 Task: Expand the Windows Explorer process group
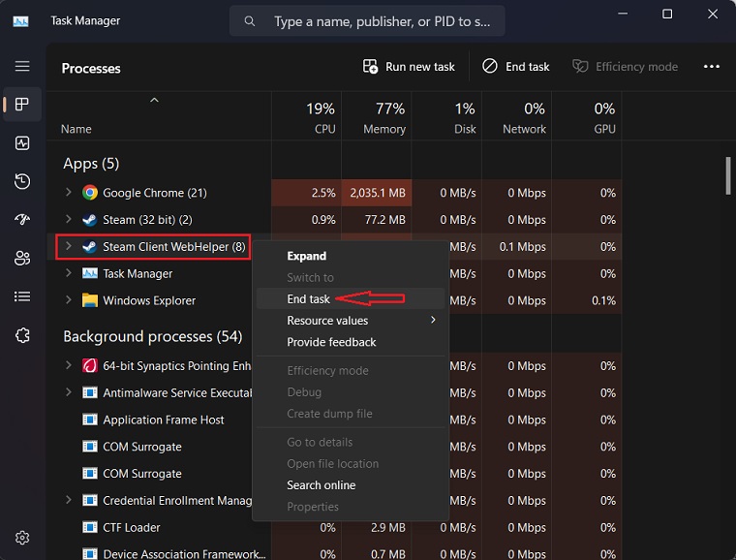[x=69, y=300]
